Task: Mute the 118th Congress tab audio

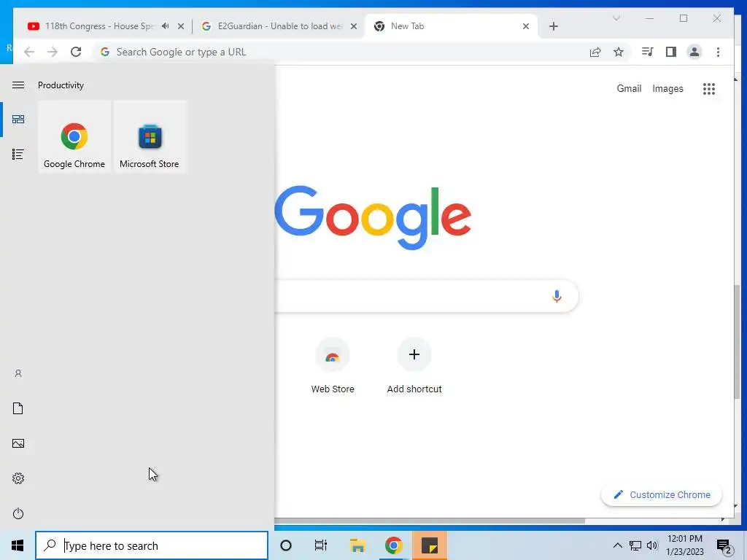Action: [166, 26]
